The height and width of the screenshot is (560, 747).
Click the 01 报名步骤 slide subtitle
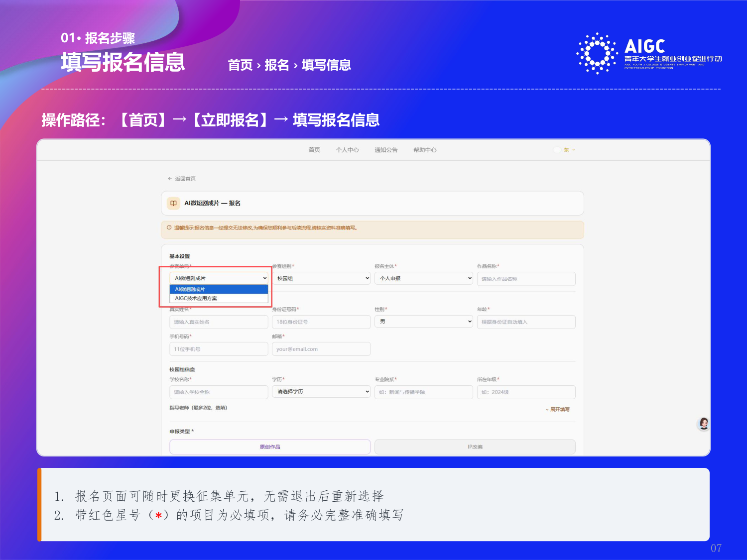(98, 38)
